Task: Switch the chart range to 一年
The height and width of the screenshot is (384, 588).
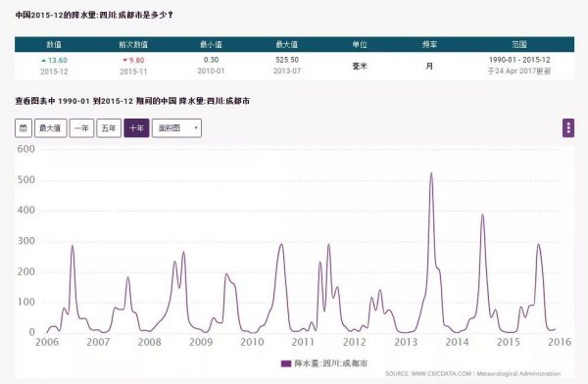Action: coord(81,128)
